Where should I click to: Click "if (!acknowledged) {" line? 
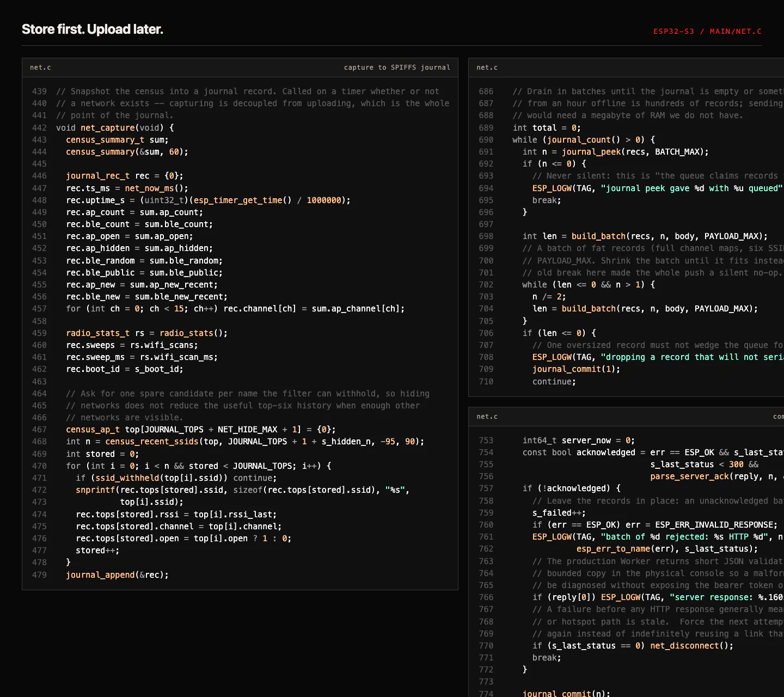click(x=572, y=488)
